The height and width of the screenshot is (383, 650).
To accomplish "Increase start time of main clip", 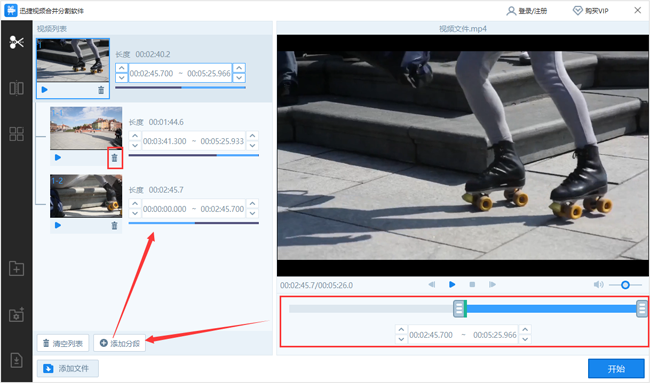I will coord(121,68).
